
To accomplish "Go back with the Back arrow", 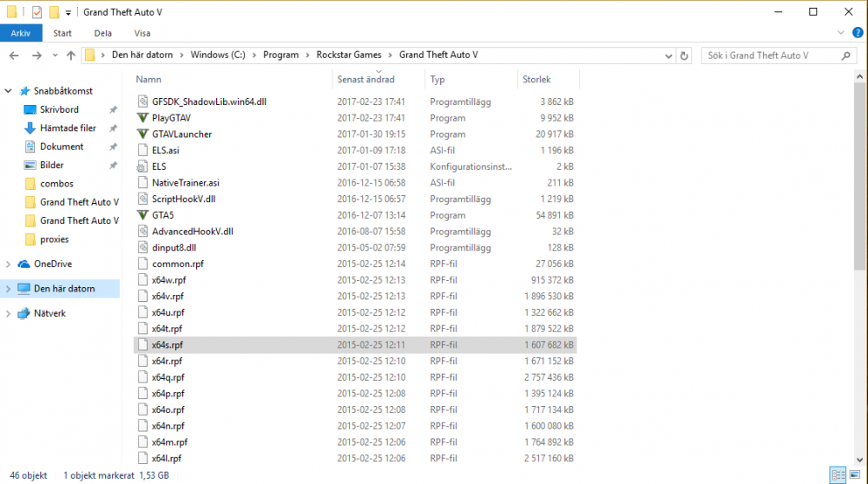I will coord(15,56).
